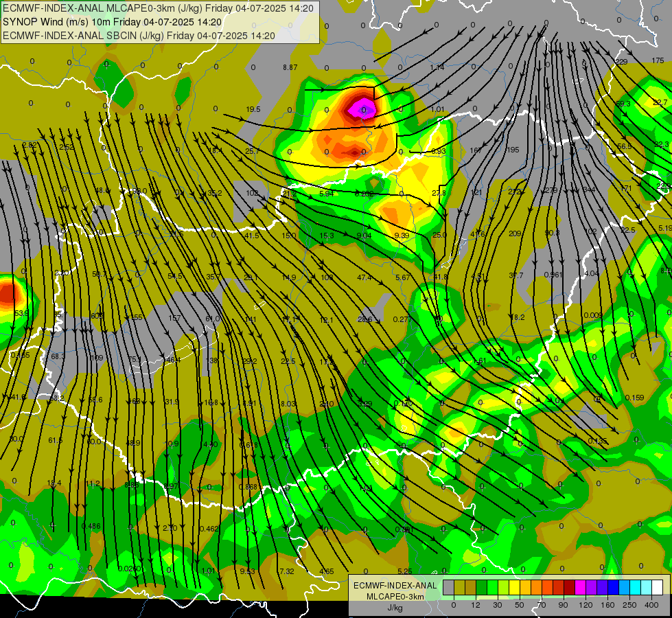Image resolution: width=672 pixels, height=618 pixels.
Task: Click the map value 27.8
Action: (439, 193)
